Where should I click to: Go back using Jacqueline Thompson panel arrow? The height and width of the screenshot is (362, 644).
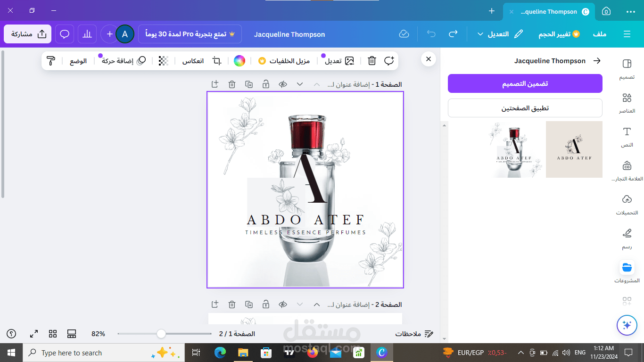coord(597,61)
